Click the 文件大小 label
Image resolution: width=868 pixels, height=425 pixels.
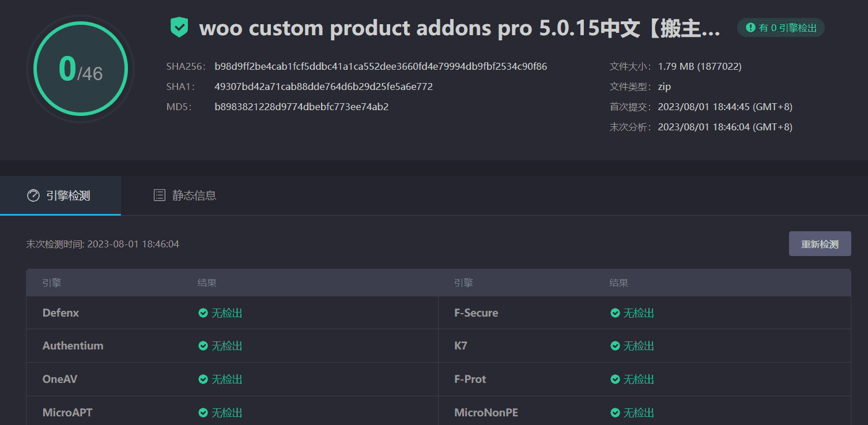click(631, 66)
